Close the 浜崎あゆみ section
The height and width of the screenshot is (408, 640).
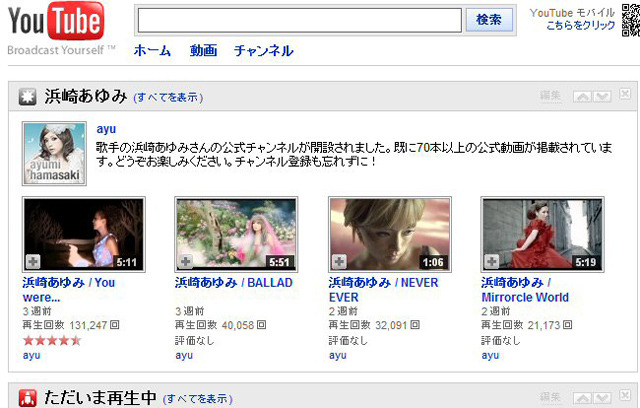625,94
